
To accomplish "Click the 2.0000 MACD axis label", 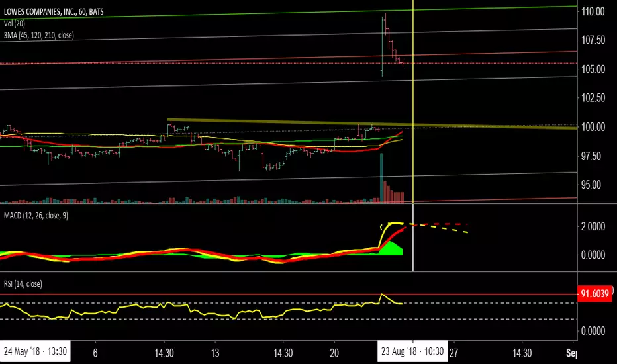I will coord(593,226).
